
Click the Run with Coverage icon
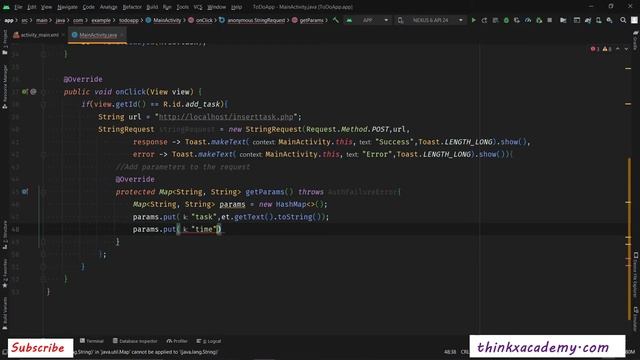pyautogui.click(x=517, y=20)
